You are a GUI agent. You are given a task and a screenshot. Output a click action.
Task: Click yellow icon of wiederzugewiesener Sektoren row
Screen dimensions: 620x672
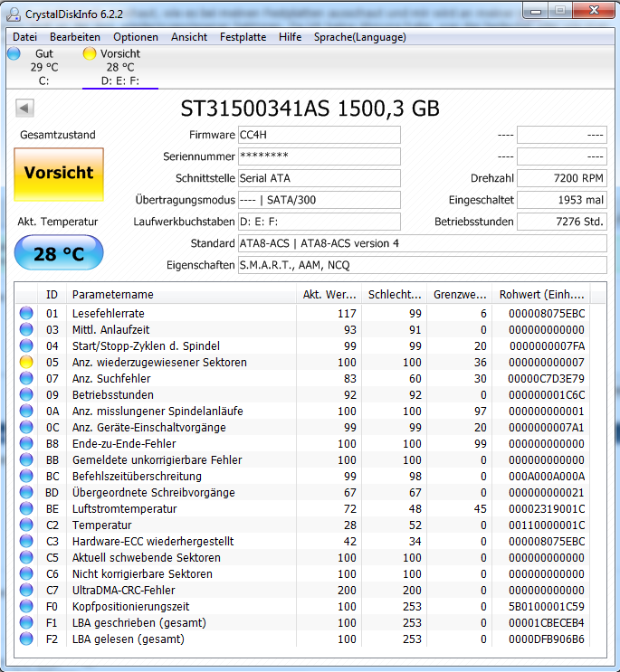coord(26,362)
